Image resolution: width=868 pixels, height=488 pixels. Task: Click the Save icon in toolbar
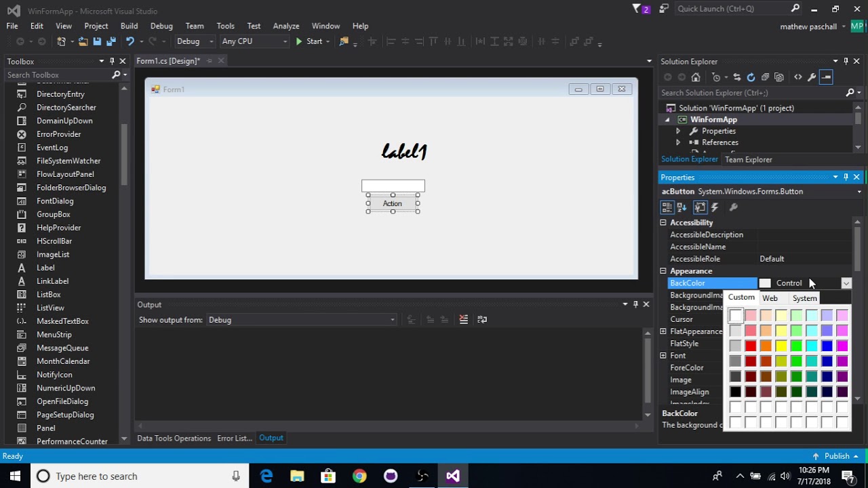tap(96, 41)
